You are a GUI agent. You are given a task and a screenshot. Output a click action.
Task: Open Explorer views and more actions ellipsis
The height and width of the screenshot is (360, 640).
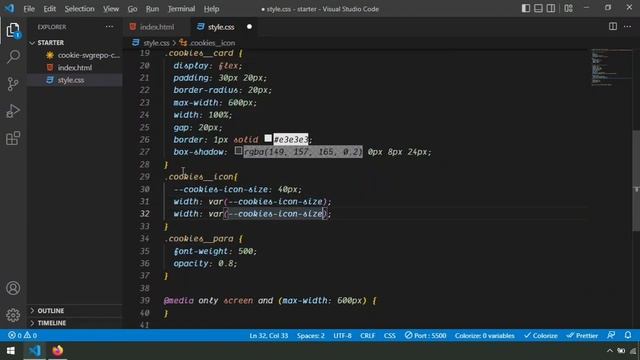click(x=109, y=27)
